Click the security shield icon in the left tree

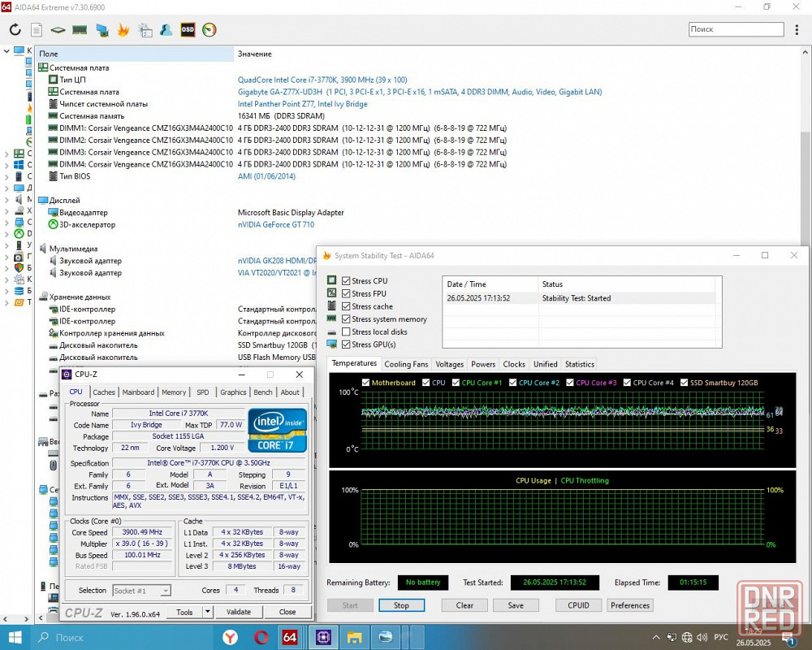click(x=19, y=268)
